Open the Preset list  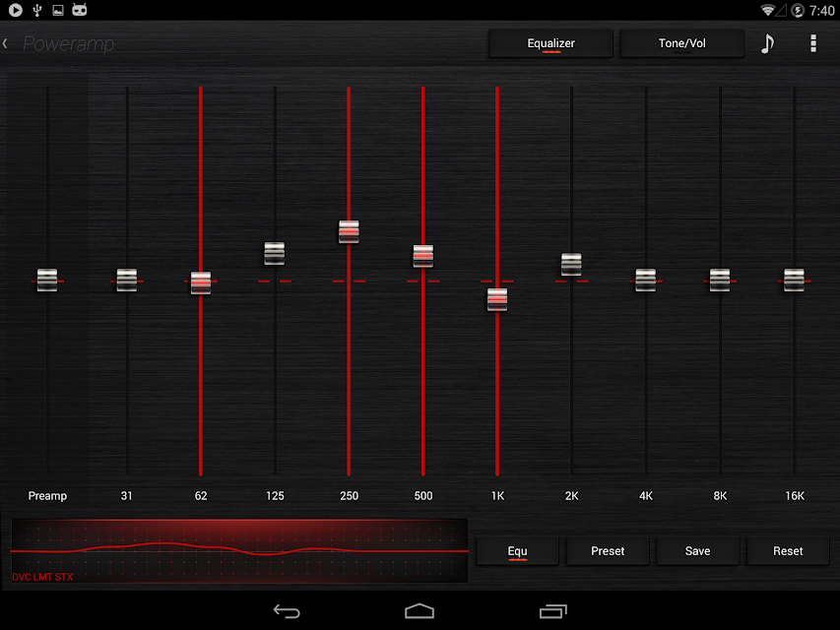pyautogui.click(x=608, y=551)
